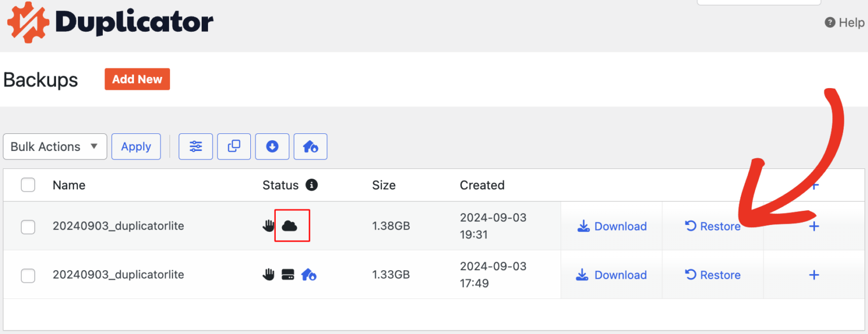Click the search field at top right
This screenshot has width=868, height=334.
point(758,2)
